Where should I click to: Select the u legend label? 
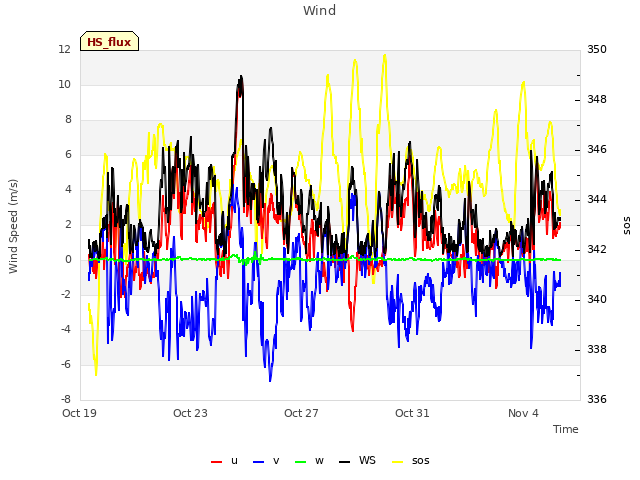[x=234, y=461]
